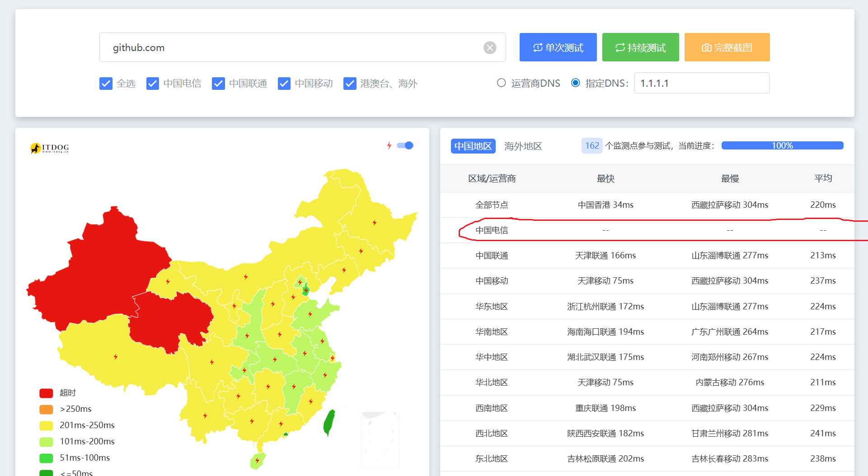The height and width of the screenshot is (476, 868).
Task: Select the 运营商DNS radio option
Action: [x=501, y=83]
